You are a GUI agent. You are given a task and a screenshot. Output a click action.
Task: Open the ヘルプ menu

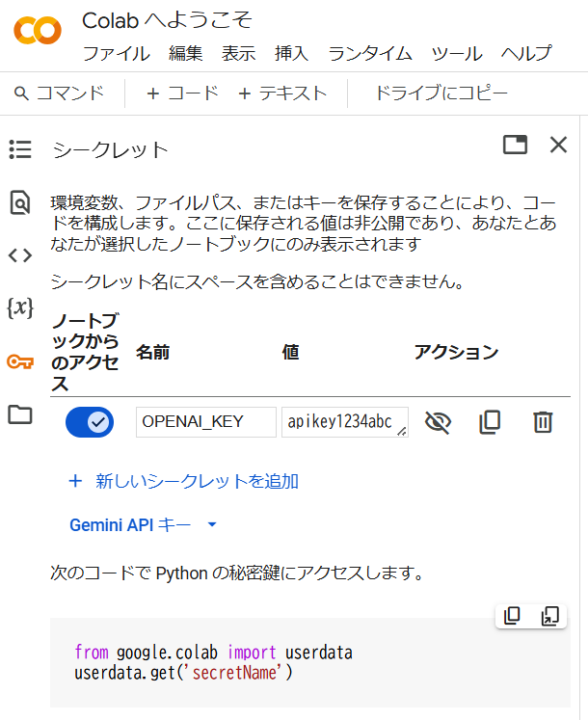click(526, 54)
